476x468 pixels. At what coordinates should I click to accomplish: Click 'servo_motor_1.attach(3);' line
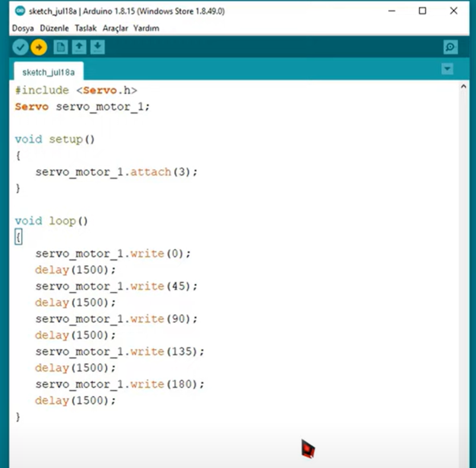117,172
